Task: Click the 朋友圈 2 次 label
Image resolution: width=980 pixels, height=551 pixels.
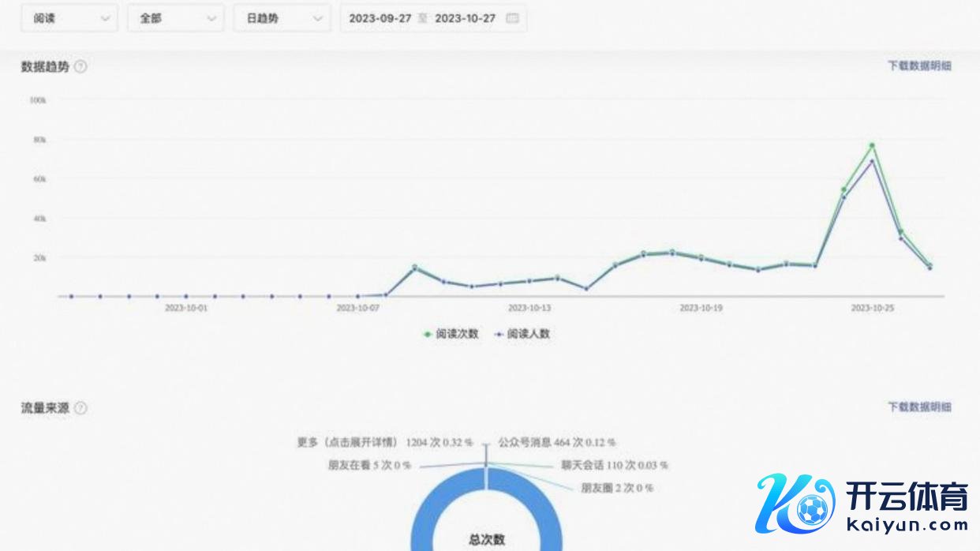Action: 617,489
